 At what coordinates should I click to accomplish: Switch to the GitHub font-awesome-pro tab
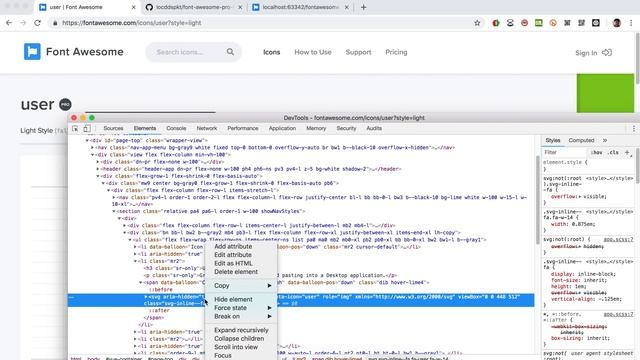click(194, 7)
